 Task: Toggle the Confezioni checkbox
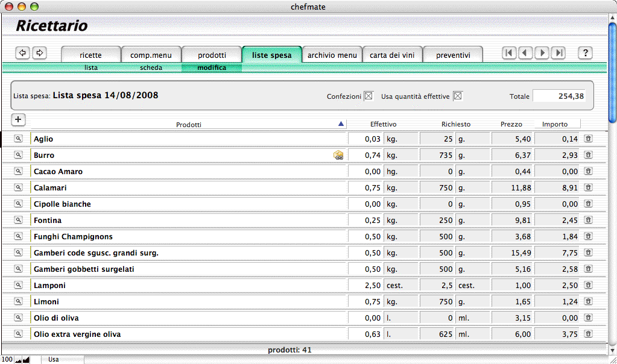(369, 96)
